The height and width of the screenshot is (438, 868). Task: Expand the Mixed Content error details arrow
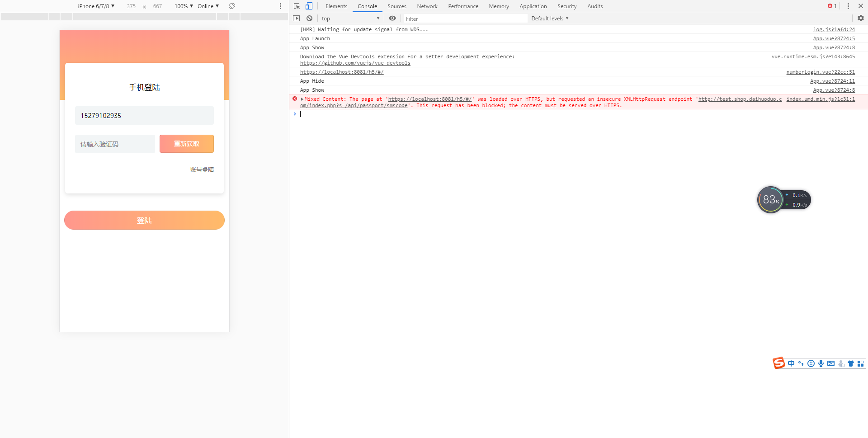point(302,99)
